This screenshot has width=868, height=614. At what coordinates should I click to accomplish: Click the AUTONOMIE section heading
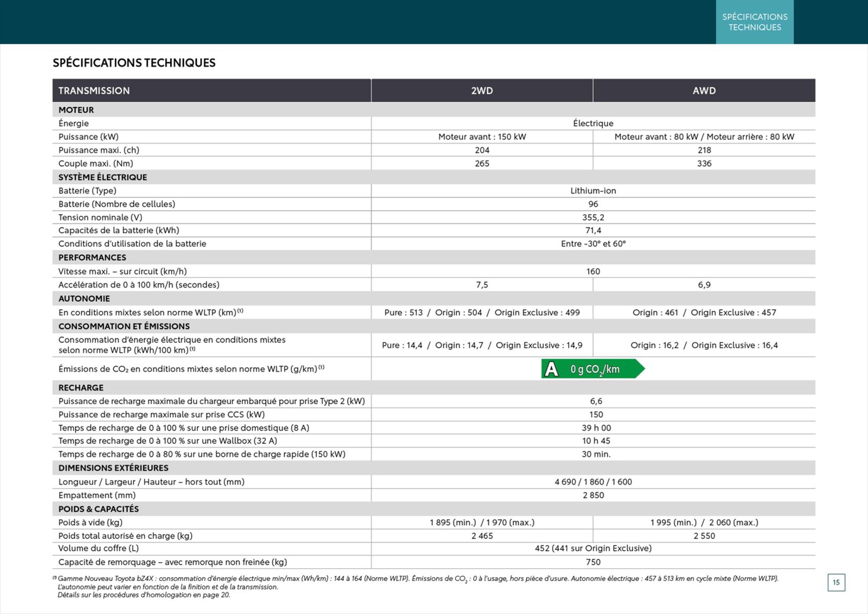point(84,298)
